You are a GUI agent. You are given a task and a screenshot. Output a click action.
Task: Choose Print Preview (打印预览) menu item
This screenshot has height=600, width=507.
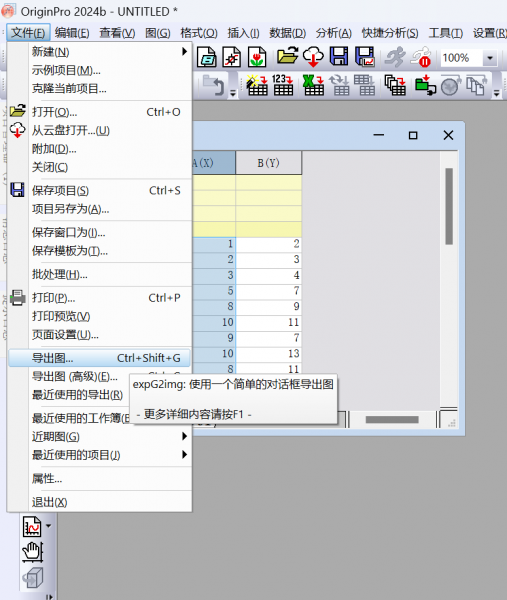click(99, 316)
